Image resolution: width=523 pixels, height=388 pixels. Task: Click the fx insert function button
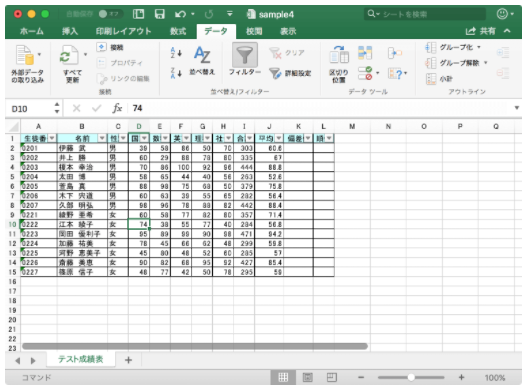point(117,108)
